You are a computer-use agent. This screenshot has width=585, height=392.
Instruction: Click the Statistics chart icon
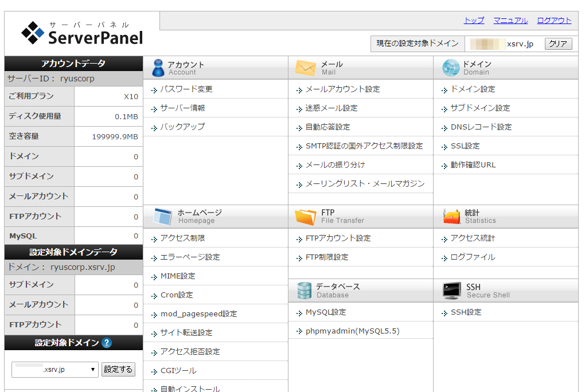[x=452, y=217]
